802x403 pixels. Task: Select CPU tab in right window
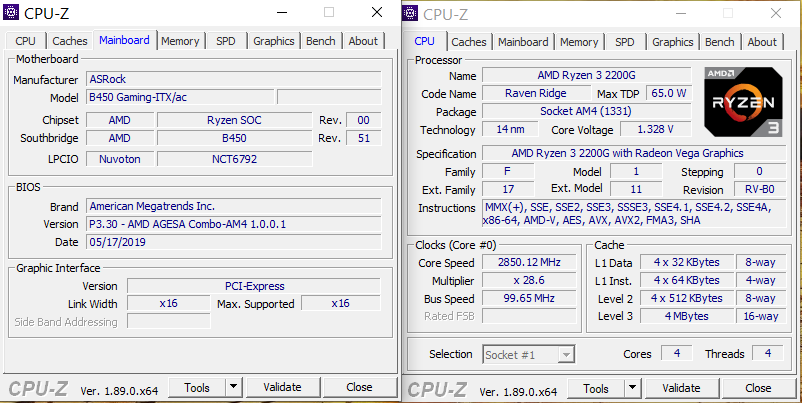click(x=425, y=41)
